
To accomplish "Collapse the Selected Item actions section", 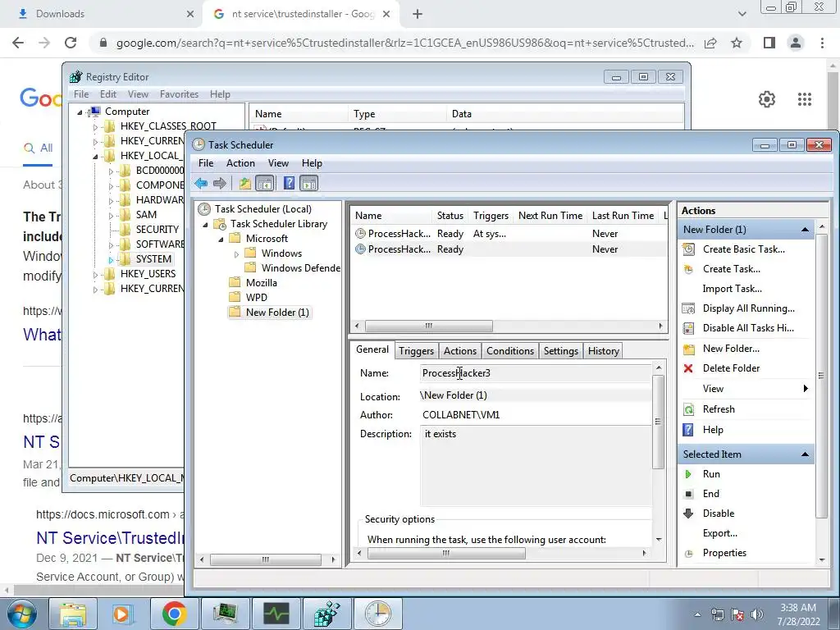I will click(x=804, y=454).
